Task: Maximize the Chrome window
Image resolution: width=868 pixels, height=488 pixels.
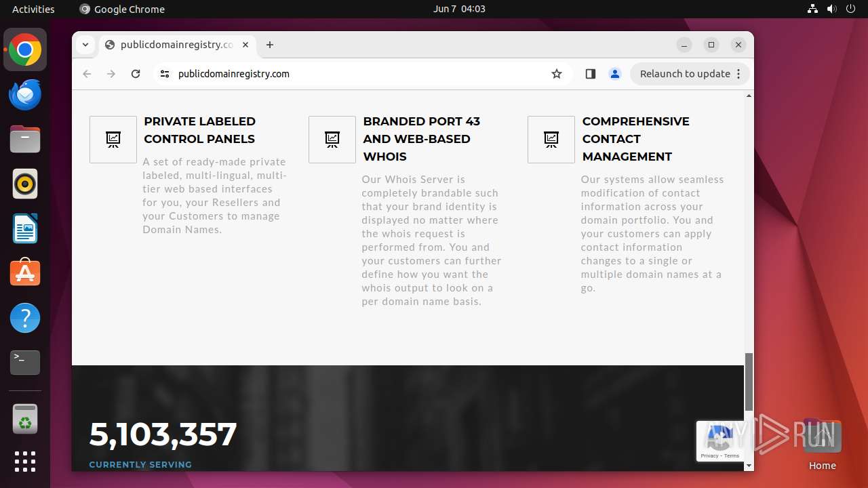Action: coord(711,45)
